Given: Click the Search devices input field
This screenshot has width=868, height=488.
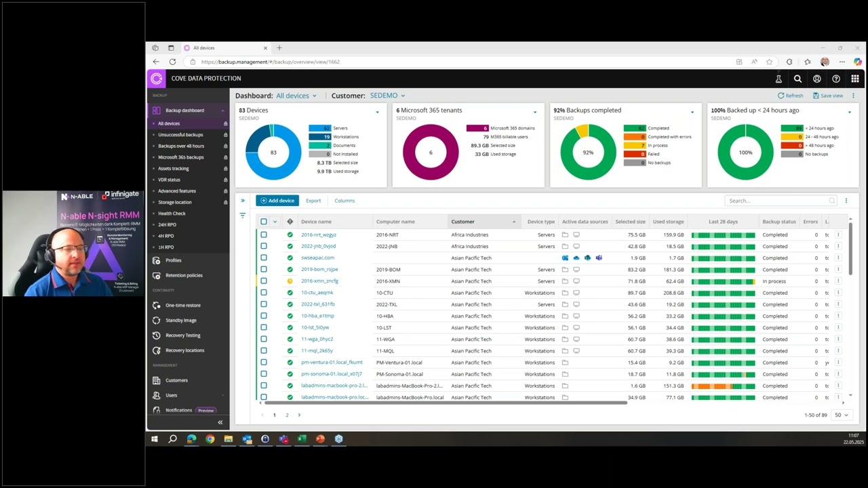Looking at the screenshot, I should pyautogui.click(x=781, y=201).
